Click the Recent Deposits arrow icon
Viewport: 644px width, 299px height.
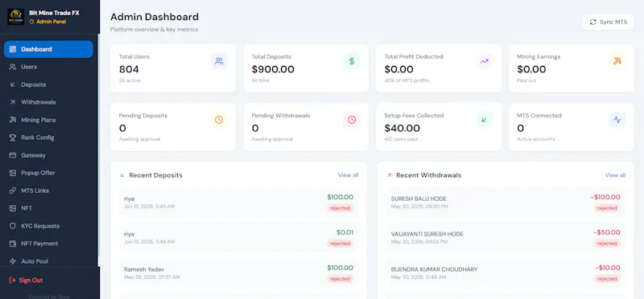tap(122, 175)
